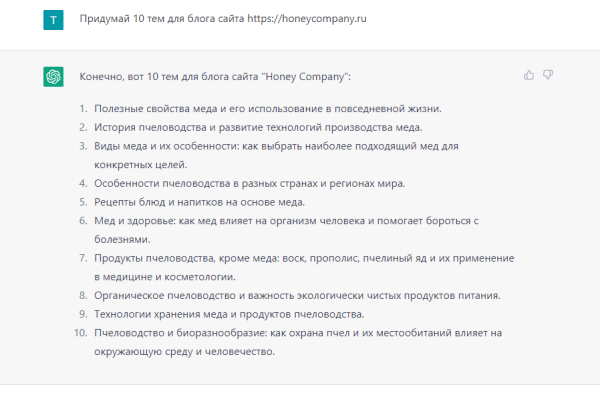Select list item 2 about beekeeping history
The image size is (600, 401).
[258, 127]
